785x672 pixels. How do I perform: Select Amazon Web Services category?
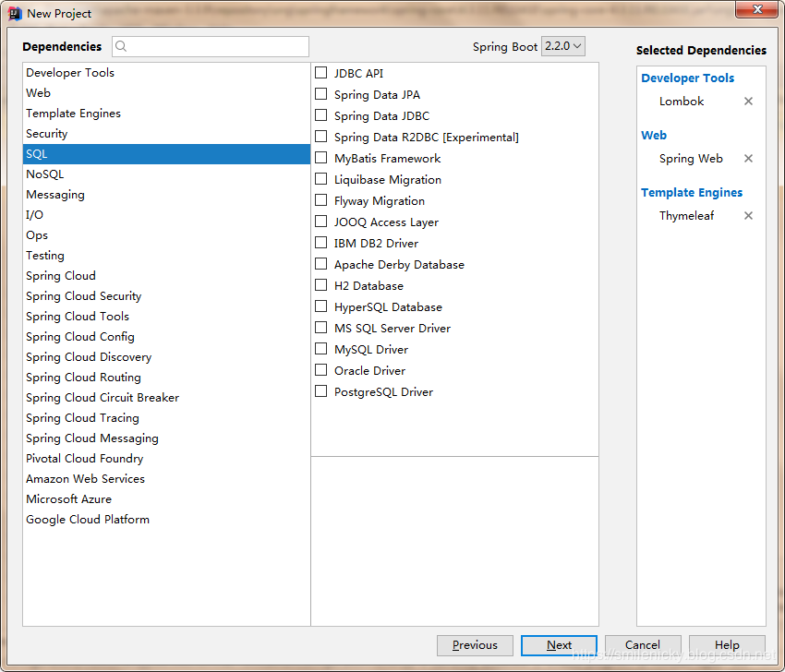[166, 479]
